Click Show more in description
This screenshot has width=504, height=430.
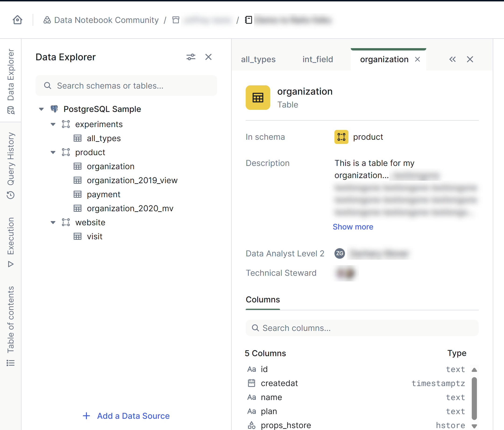[353, 227]
